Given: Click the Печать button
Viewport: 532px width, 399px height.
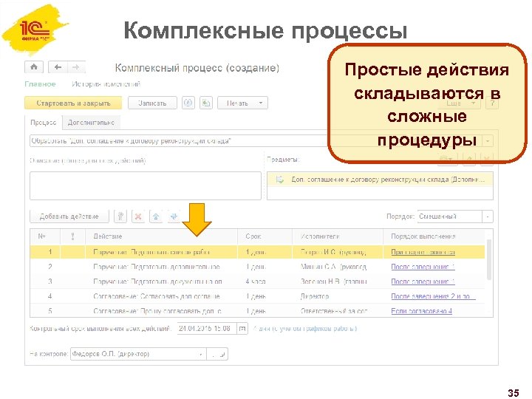Looking at the screenshot, I should coord(242,103).
